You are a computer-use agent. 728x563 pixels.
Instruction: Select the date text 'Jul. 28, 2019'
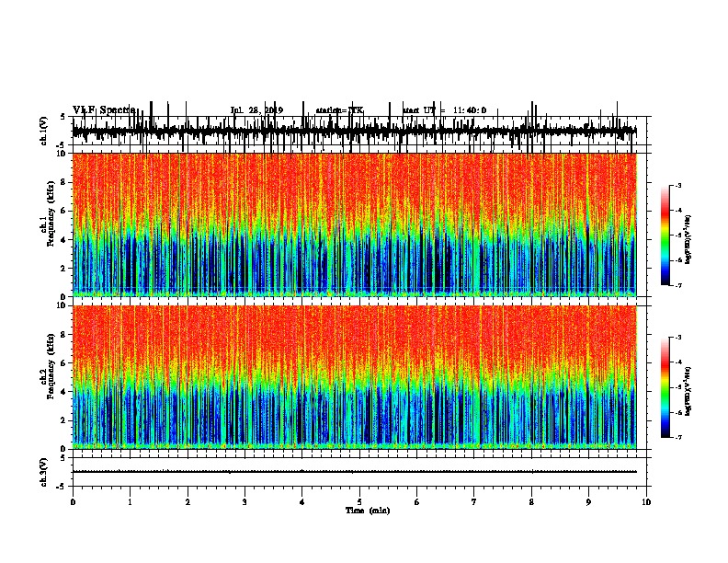(256, 110)
